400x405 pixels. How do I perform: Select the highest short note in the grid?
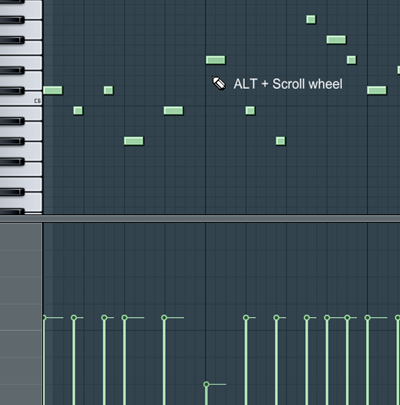pyautogui.click(x=311, y=19)
